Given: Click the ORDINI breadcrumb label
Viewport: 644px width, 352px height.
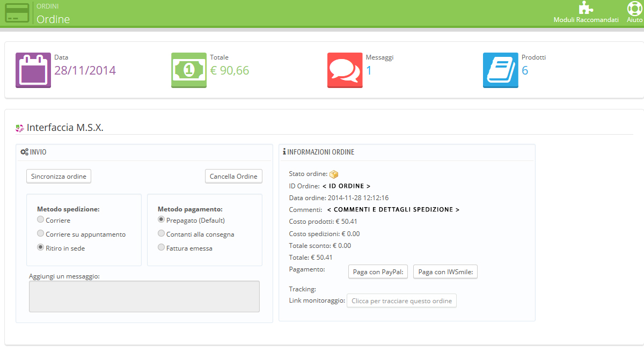Looking at the screenshot, I should (x=48, y=6).
